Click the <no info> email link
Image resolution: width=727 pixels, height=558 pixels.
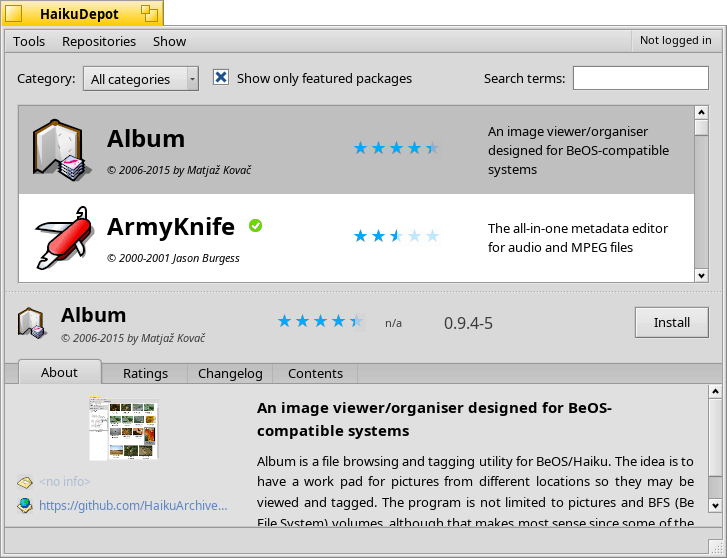(64, 481)
